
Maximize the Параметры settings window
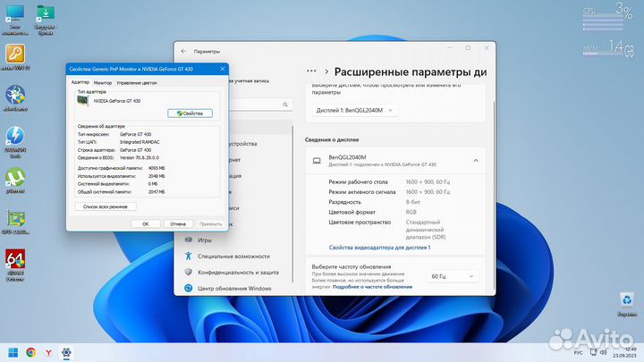pos(468,48)
